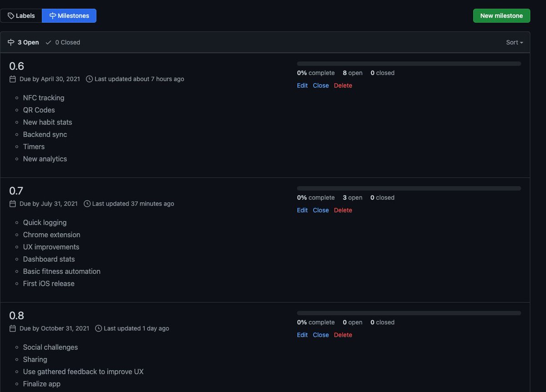
Task: Click the tag icon on the Labels tab
Action: [11, 16]
